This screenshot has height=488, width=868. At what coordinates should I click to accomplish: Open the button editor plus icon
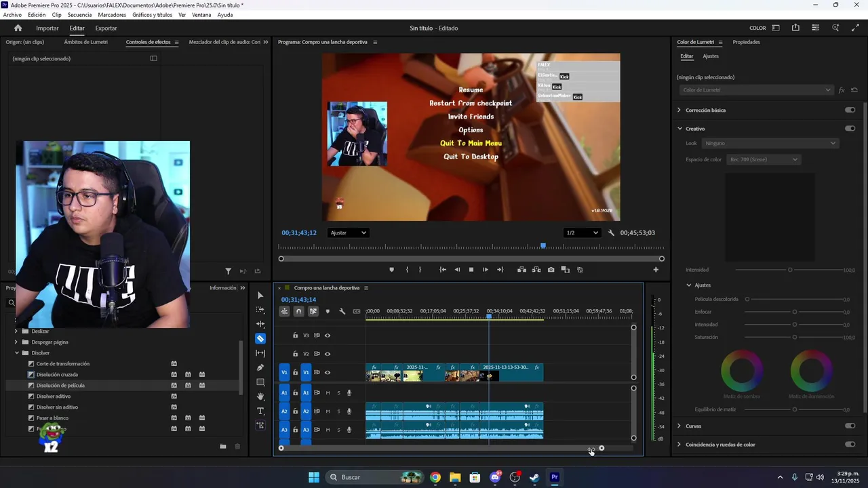pyautogui.click(x=656, y=270)
